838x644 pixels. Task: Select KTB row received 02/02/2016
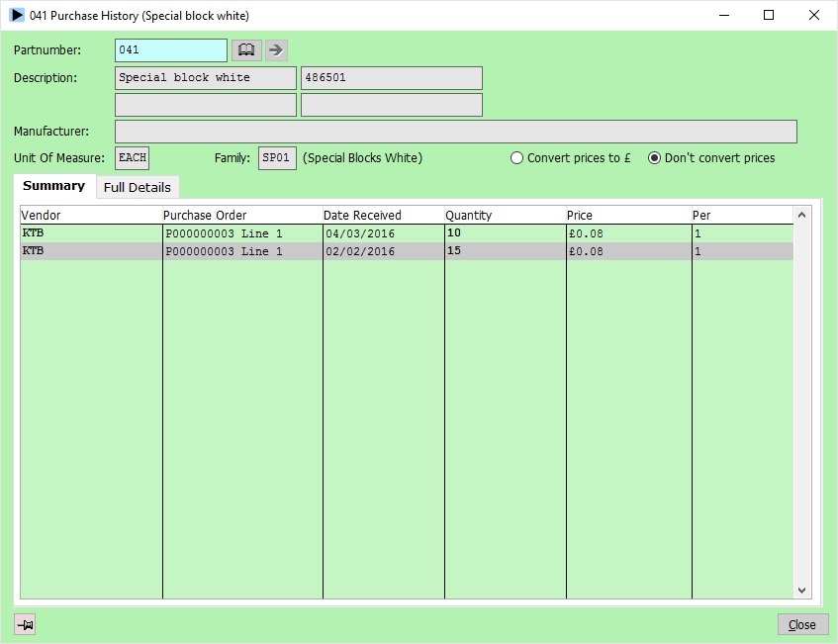click(407, 251)
